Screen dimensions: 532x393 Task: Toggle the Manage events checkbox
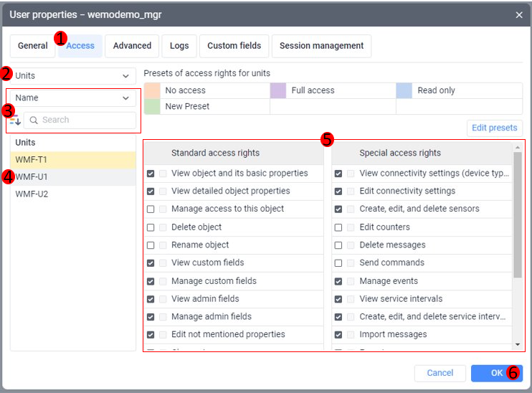338,281
